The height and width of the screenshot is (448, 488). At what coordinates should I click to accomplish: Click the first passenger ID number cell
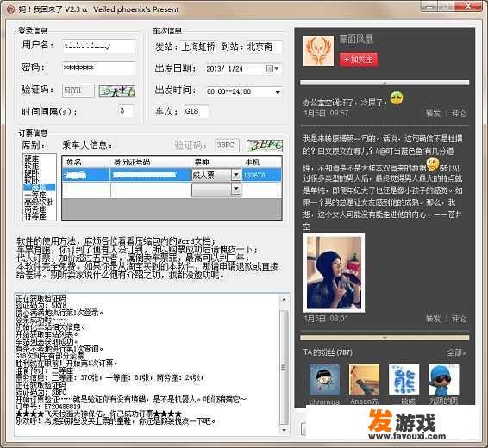(151, 175)
